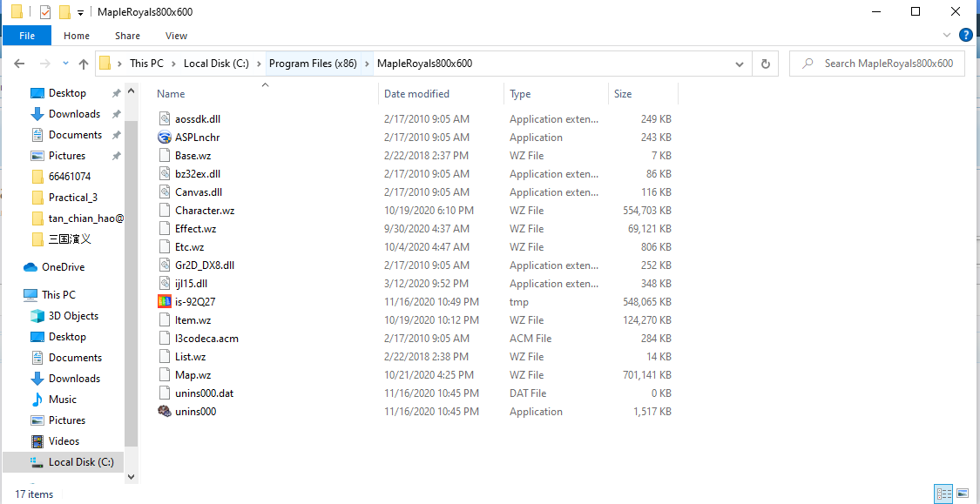This screenshot has height=504, width=980.
Task: Click New folder quick access toolbar icon
Action: coord(64,12)
